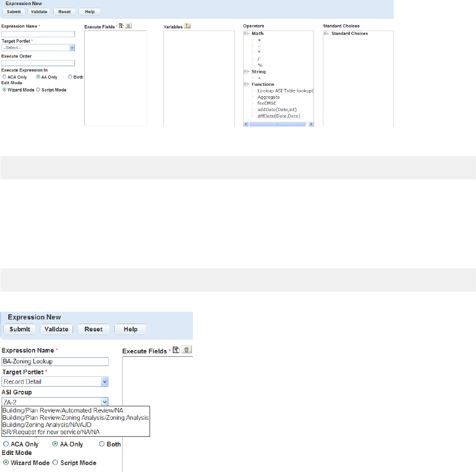
Task: Expand the Standard Choices tree node
Action: pos(326,34)
